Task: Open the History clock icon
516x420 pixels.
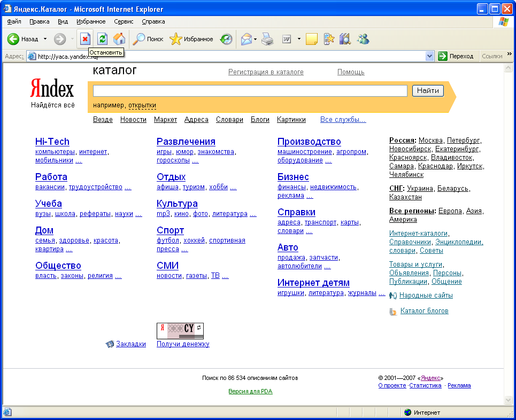Action: [x=226, y=39]
